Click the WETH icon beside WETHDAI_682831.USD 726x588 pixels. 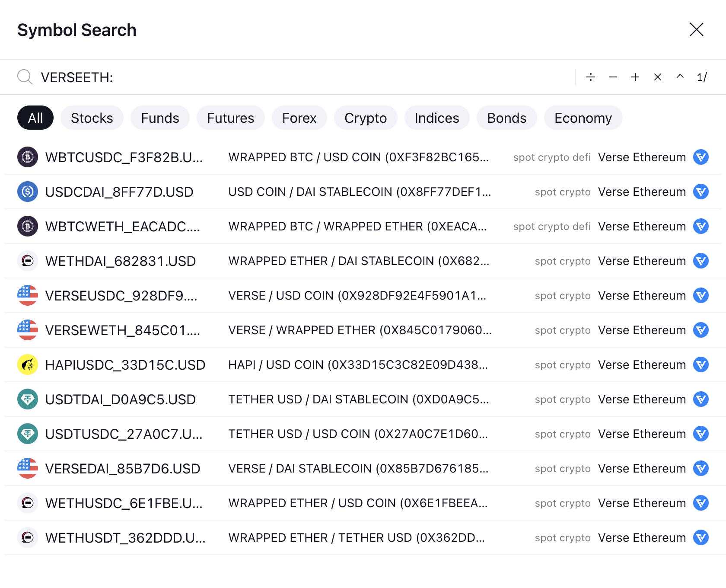[x=27, y=261]
